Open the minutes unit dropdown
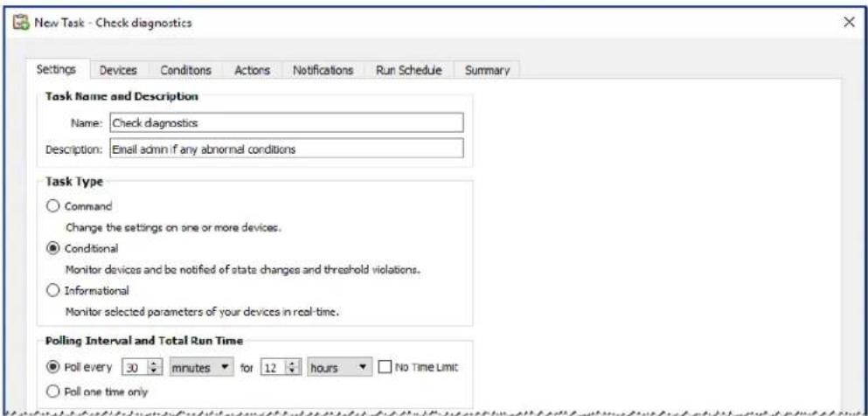The image size is (868, 416). tap(202, 367)
